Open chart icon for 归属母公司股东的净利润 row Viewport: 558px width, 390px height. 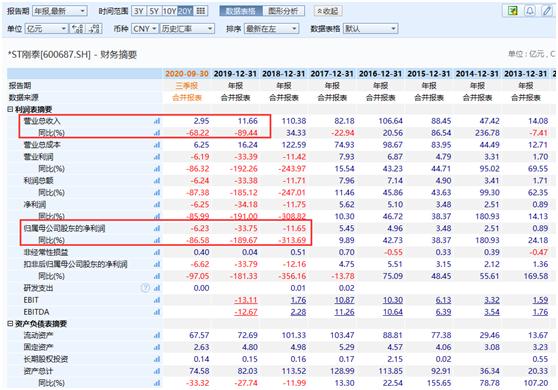(x=157, y=228)
